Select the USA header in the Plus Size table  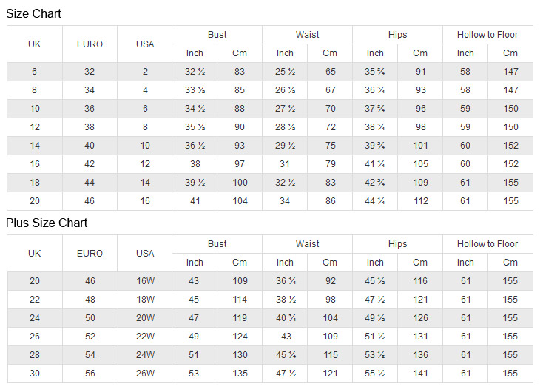click(145, 254)
